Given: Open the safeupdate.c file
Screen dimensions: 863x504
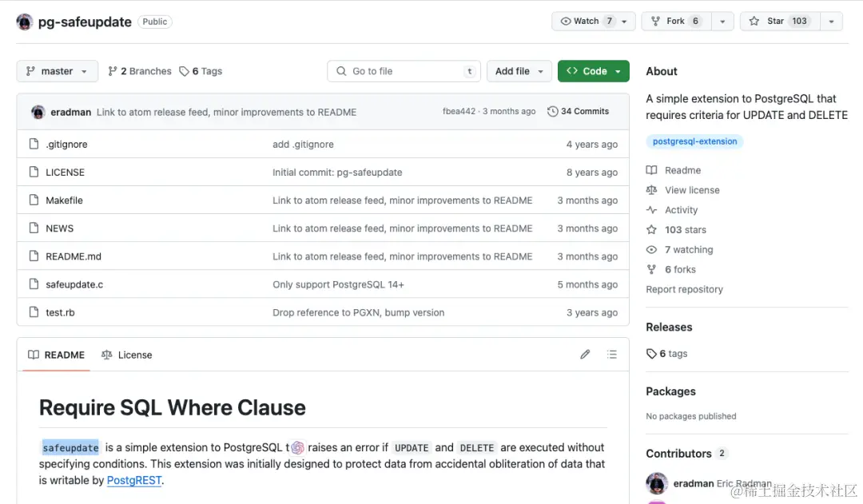Looking at the screenshot, I should coord(74,284).
